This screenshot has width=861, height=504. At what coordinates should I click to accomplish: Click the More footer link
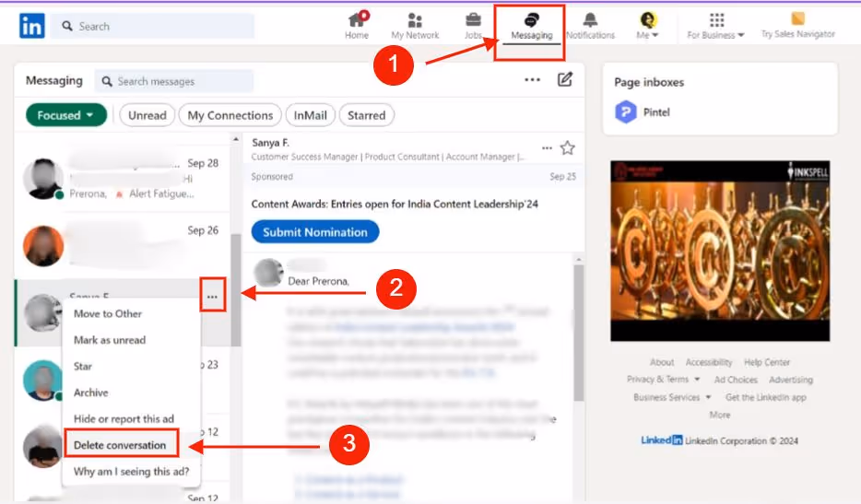[719, 415]
